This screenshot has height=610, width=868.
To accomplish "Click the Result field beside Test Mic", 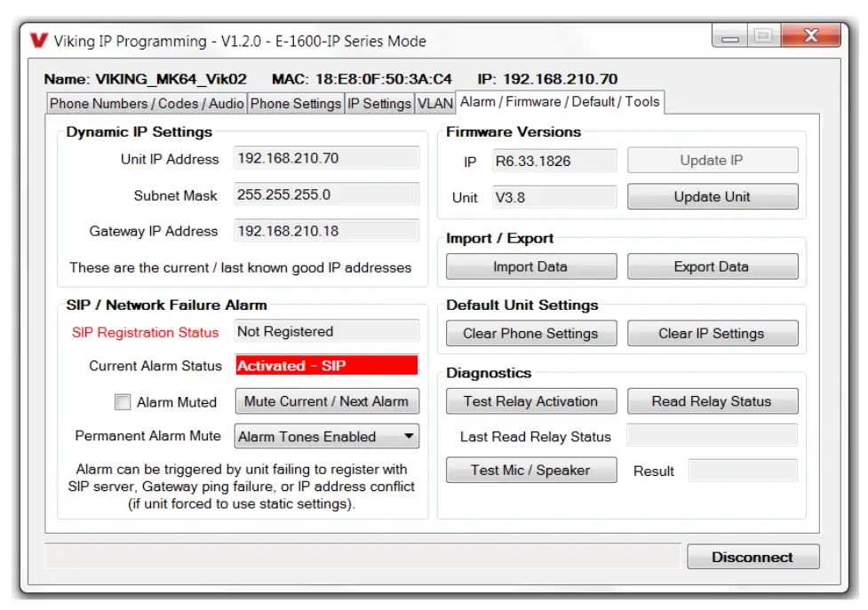I will 743,471.
